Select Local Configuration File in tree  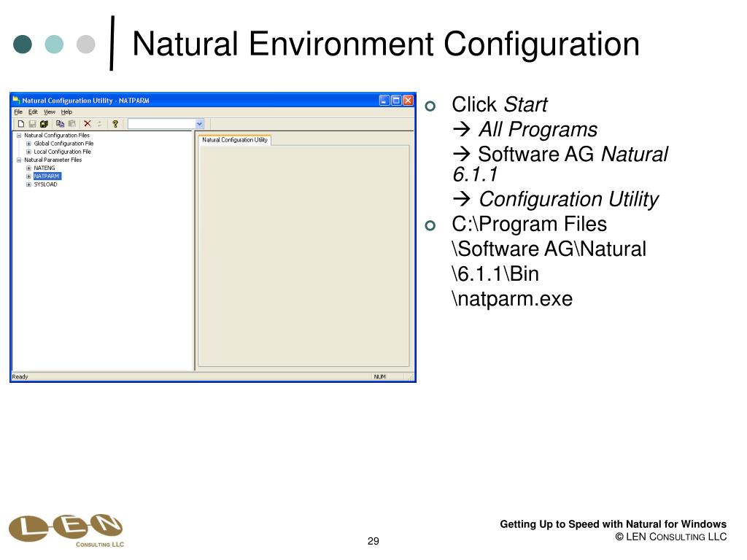[x=62, y=152]
